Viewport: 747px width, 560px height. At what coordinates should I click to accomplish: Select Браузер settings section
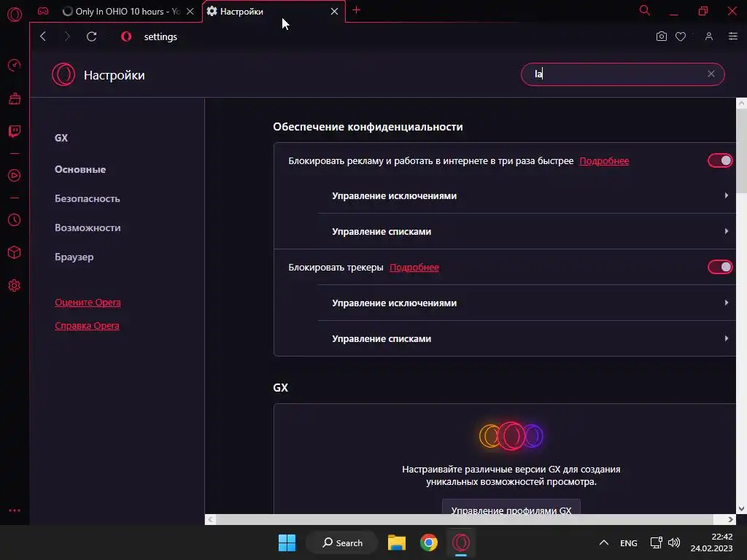pyautogui.click(x=74, y=257)
